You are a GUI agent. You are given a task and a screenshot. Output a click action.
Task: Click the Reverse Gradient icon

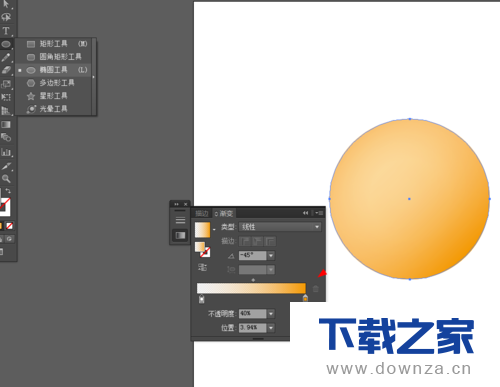(202, 267)
